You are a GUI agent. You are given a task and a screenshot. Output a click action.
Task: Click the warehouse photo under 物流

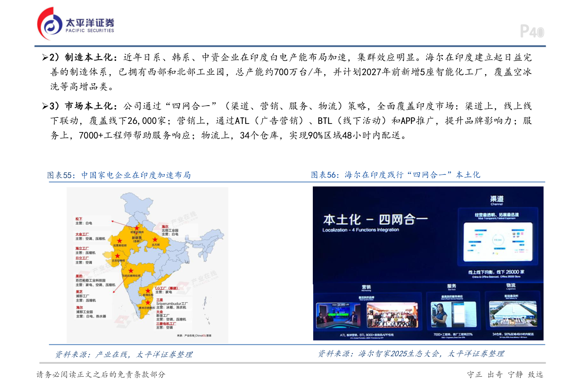(513, 314)
